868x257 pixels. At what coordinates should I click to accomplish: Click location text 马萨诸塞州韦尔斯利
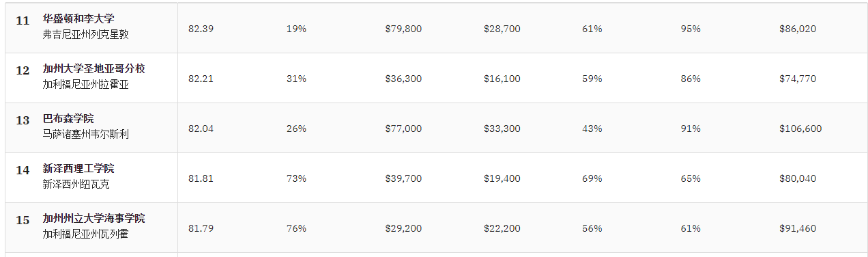pyautogui.click(x=85, y=135)
